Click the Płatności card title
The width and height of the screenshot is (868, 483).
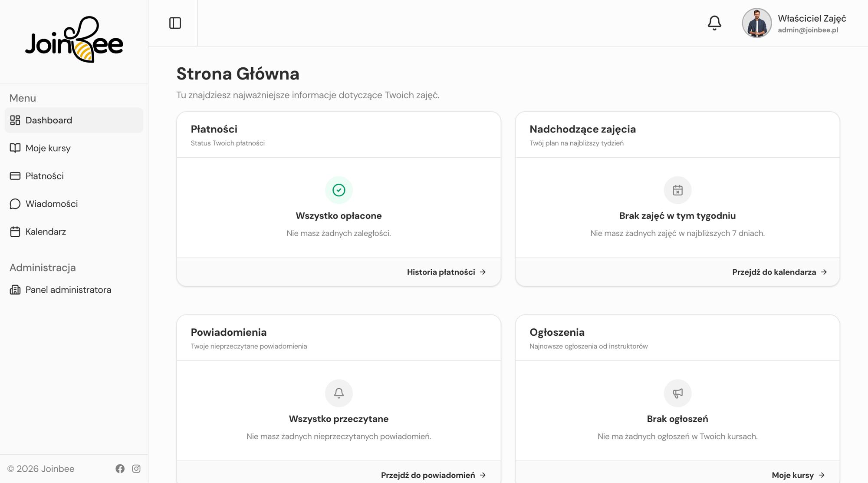point(214,129)
